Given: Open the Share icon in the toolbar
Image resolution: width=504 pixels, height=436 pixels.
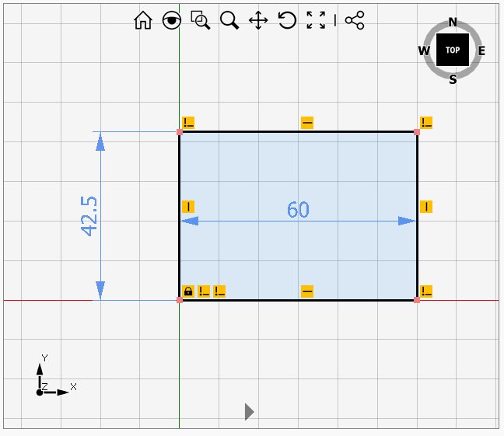Looking at the screenshot, I should [355, 21].
